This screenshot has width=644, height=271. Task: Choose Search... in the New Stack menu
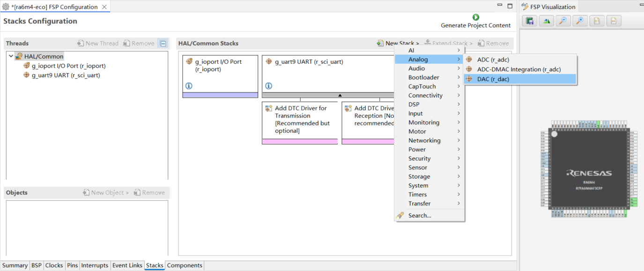[x=429, y=216]
